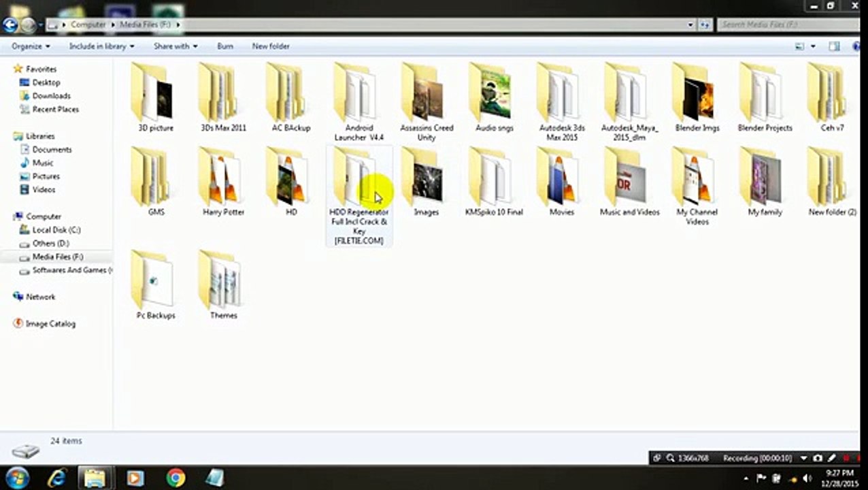The image size is (868, 490).
Task: Launch Google Chrome from taskbar
Action: pos(176,478)
